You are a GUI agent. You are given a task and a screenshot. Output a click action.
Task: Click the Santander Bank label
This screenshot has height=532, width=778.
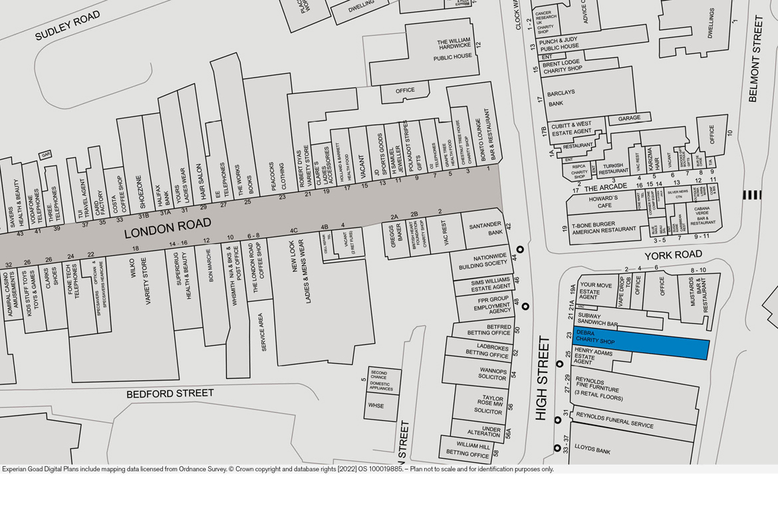click(x=486, y=229)
